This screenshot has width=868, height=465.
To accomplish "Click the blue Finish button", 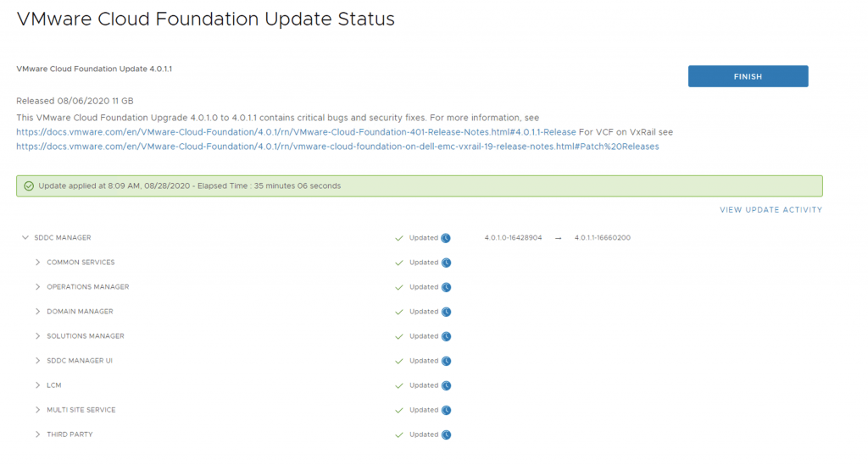I will point(748,76).
